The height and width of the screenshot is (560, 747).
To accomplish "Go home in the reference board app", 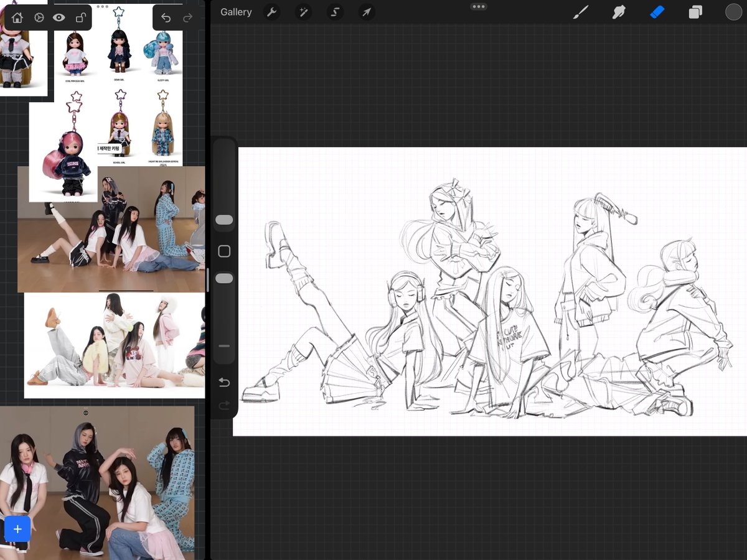I will (x=17, y=18).
